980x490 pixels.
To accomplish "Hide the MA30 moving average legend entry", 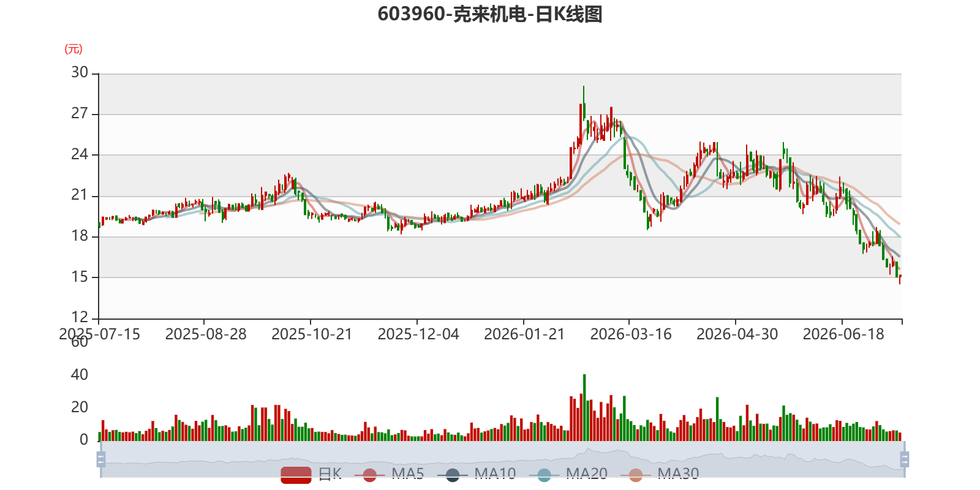I will pyautogui.click(x=660, y=474).
